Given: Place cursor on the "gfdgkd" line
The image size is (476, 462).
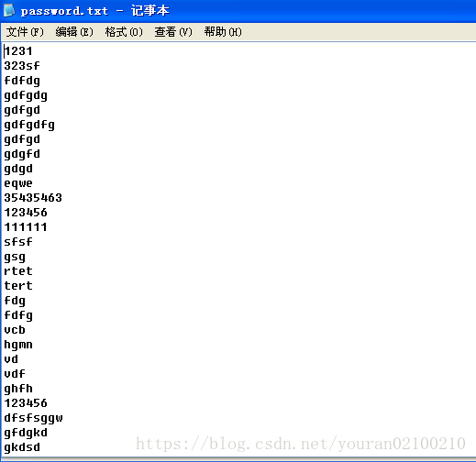Looking at the screenshot, I should [x=26, y=433].
